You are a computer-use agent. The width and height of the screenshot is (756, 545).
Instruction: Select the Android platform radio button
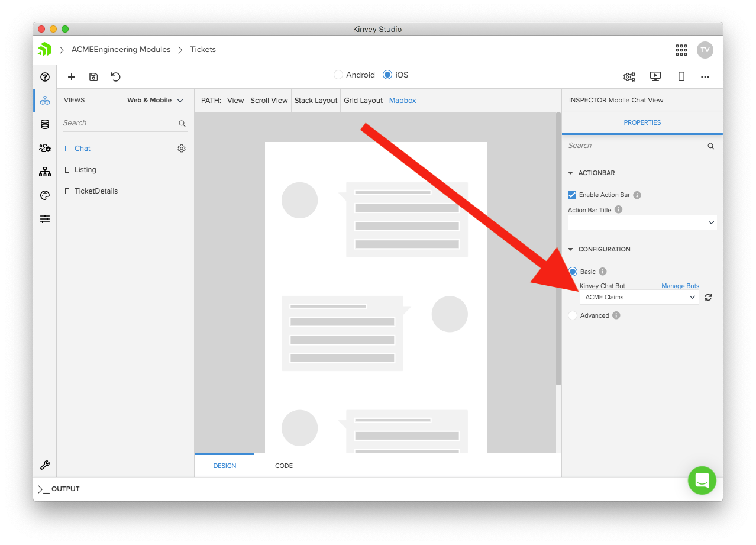pos(338,75)
